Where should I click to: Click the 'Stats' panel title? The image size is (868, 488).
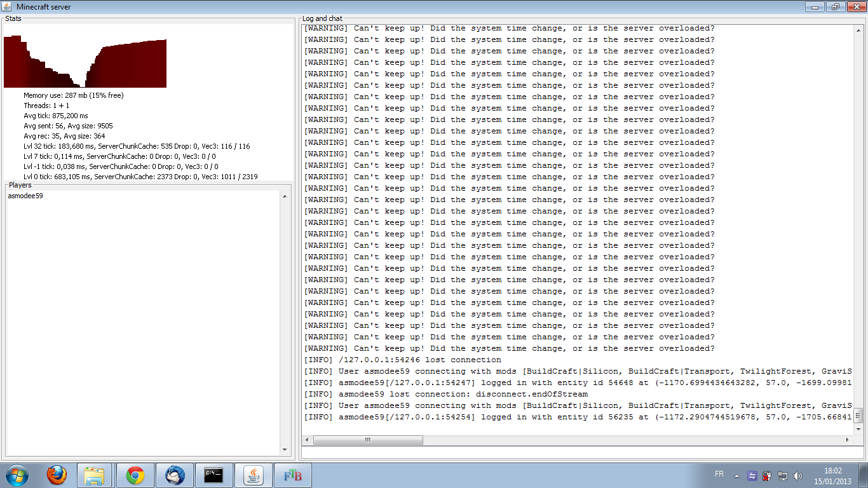click(x=13, y=18)
